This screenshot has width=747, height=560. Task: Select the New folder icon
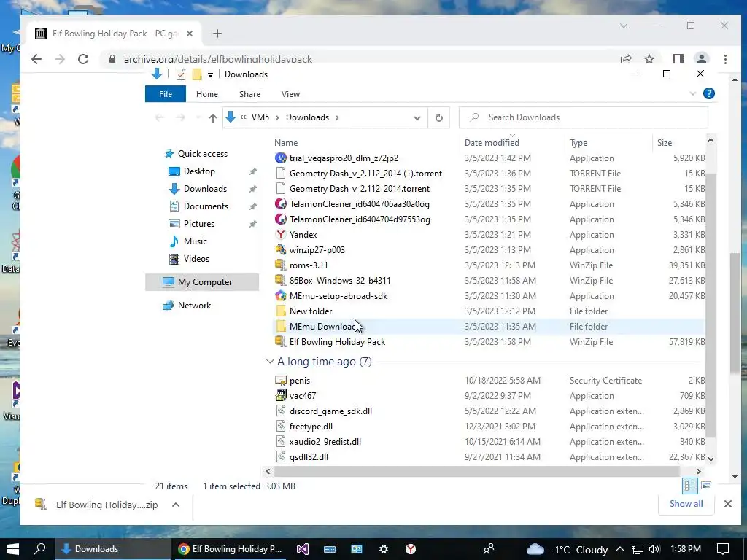tap(281, 311)
